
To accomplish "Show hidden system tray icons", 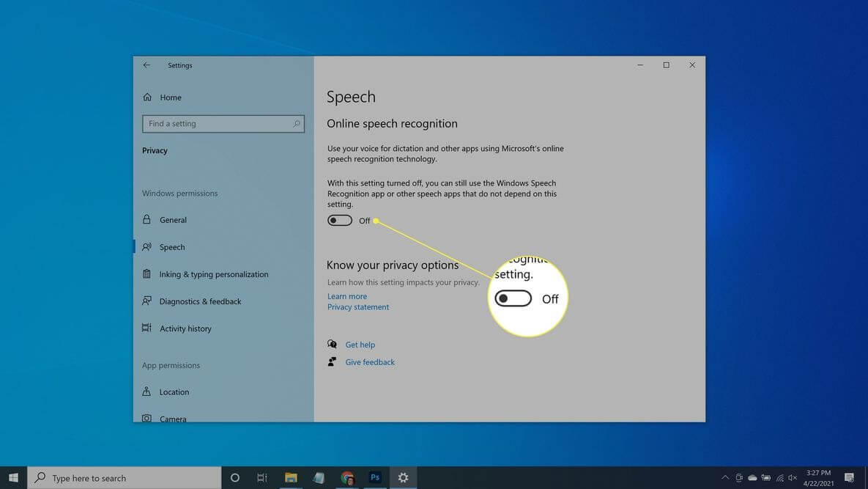I will (x=725, y=477).
